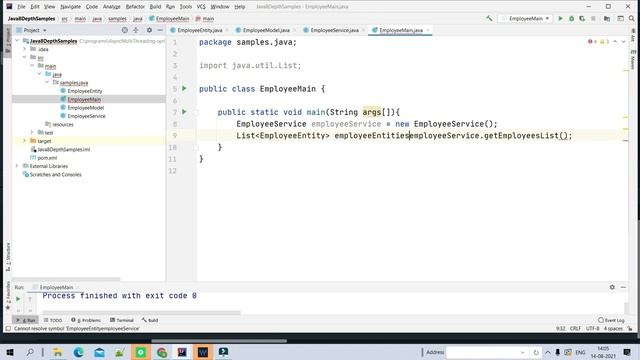Click the error count inspection indicator

[592, 42]
